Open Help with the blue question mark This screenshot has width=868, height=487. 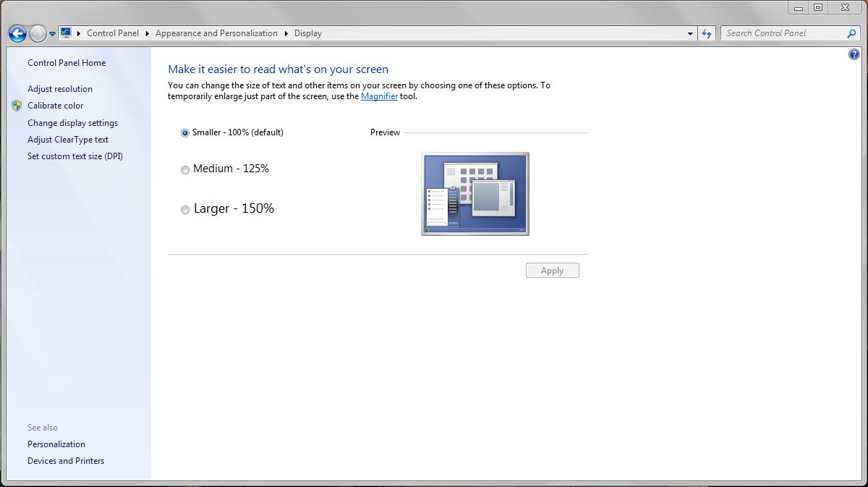point(854,55)
